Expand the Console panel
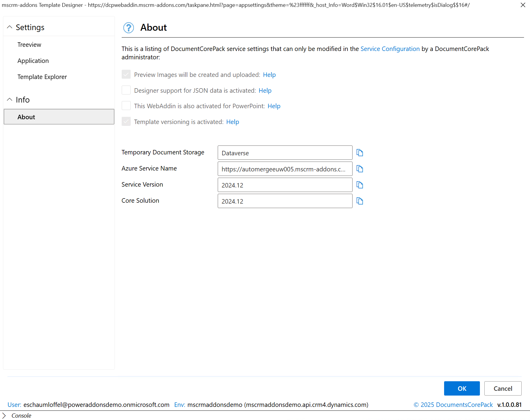 click(4, 416)
